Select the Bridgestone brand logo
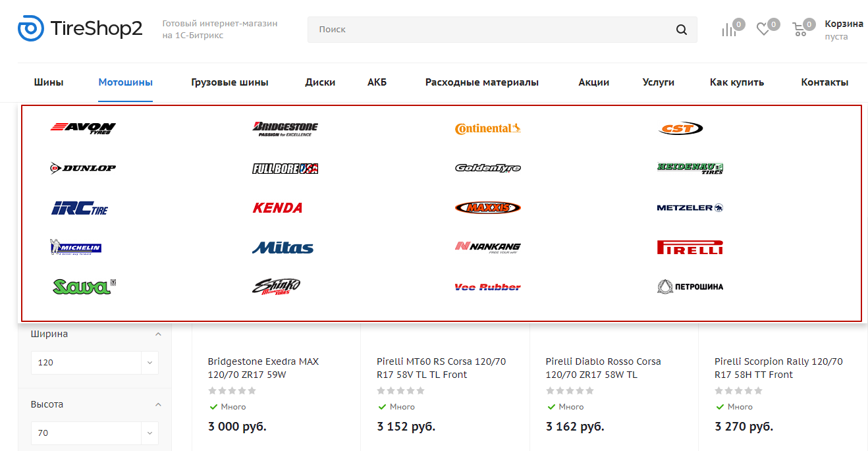 coord(285,128)
